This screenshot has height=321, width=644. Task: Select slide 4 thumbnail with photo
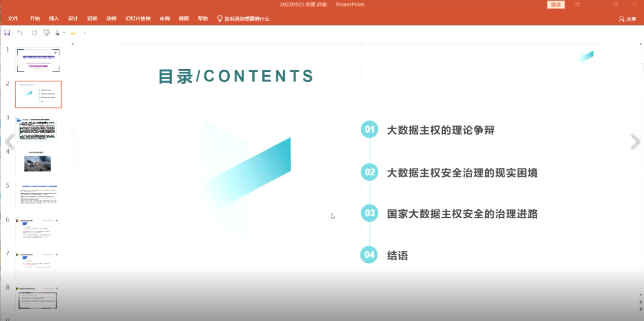coord(38,163)
